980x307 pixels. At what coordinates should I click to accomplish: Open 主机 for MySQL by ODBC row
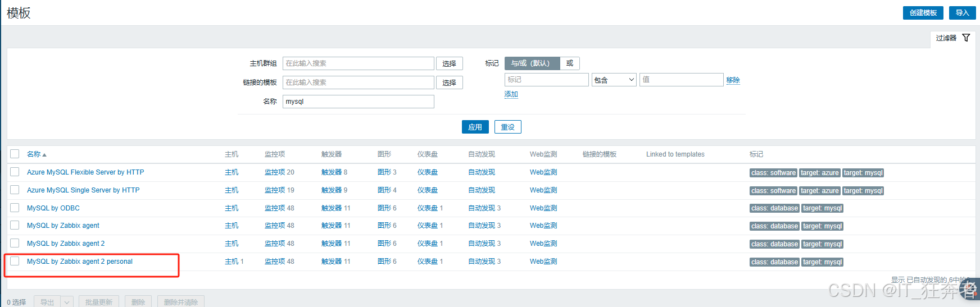pyautogui.click(x=232, y=208)
